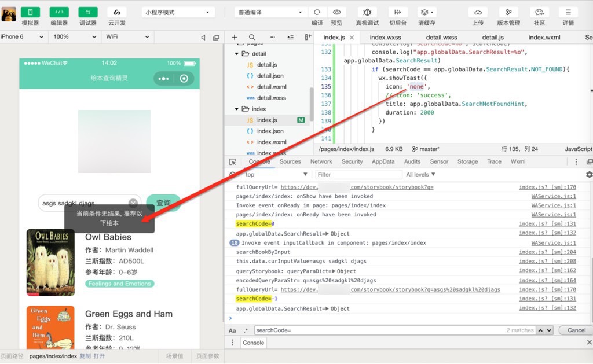Open the iPhone 6 device dropdown
Screen dimensions: 593x364
[x=23, y=37]
